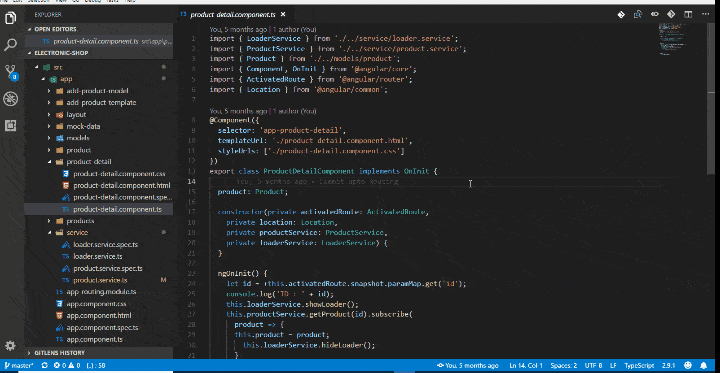Open app.component.html file
This screenshot has height=373, width=720.
click(99, 316)
